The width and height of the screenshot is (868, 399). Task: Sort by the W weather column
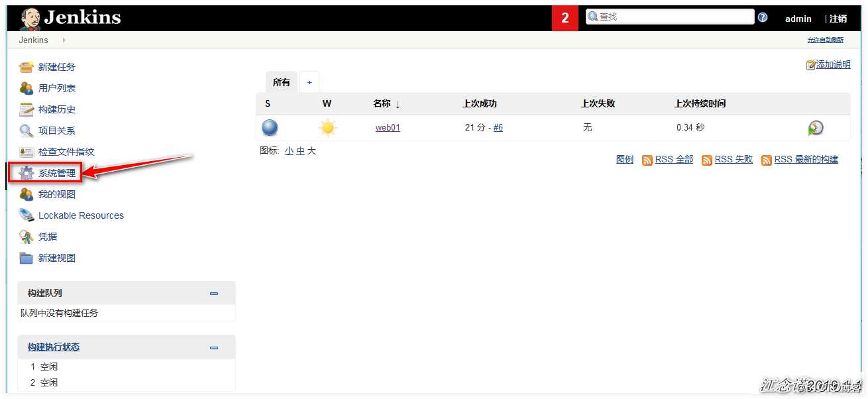tap(327, 104)
